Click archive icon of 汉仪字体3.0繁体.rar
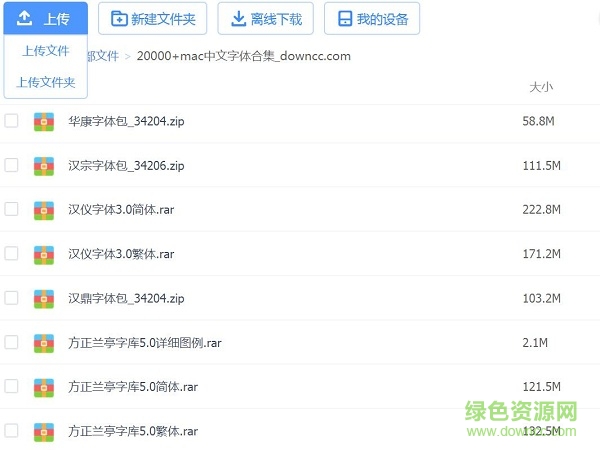The height and width of the screenshot is (450, 600). pyautogui.click(x=44, y=255)
